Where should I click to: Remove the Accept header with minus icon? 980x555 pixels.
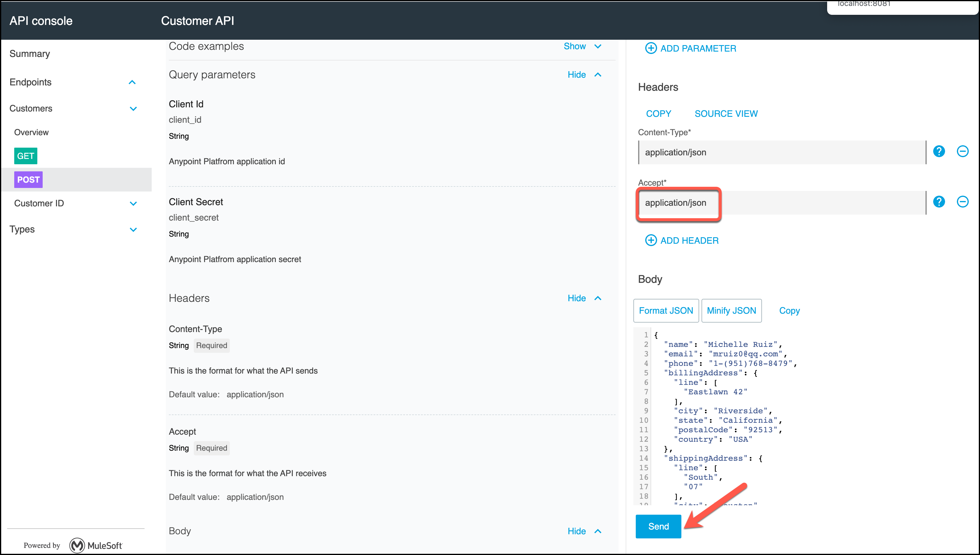click(x=963, y=202)
